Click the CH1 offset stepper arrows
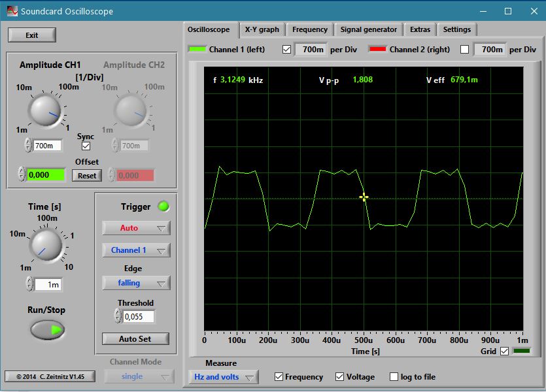546x392 pixels. 22,174
